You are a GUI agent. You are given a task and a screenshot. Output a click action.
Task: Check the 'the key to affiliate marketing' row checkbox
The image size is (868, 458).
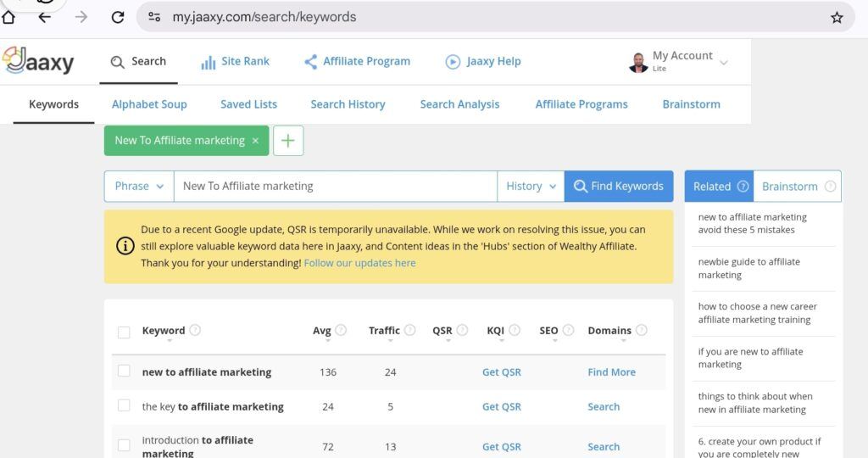[124, 405]
